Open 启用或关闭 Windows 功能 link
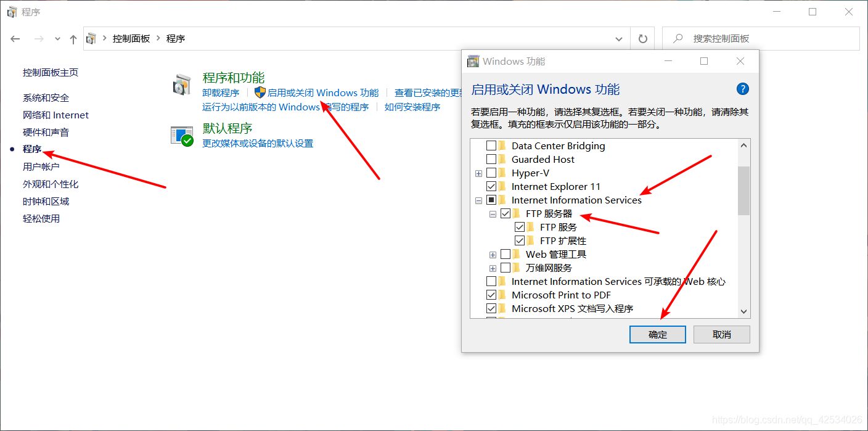This screenshot has width=868, height=431. click(323, 92)
